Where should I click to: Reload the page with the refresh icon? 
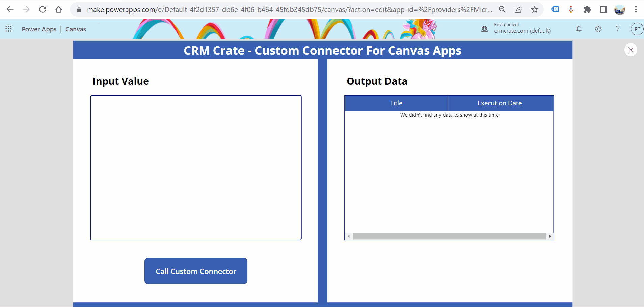(43, 9)
